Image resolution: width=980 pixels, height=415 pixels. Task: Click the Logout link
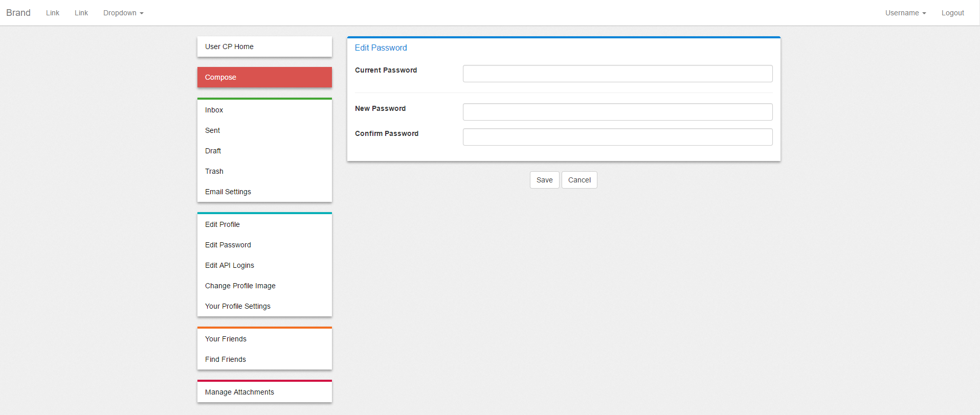click(x=952, y=13)
